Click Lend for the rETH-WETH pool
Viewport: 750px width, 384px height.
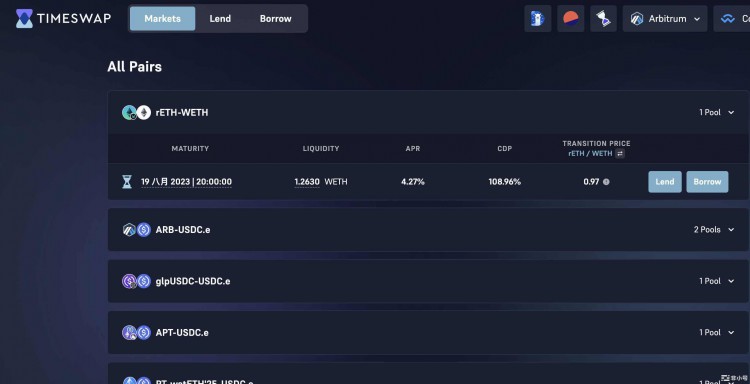pyautogui.click(x=665, y=182)
